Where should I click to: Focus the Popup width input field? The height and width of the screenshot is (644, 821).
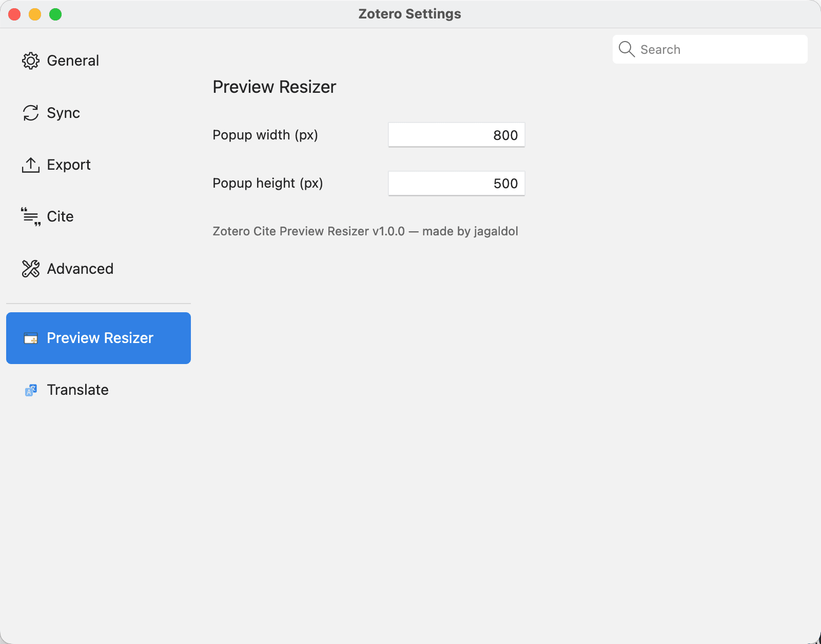(456, 135)
